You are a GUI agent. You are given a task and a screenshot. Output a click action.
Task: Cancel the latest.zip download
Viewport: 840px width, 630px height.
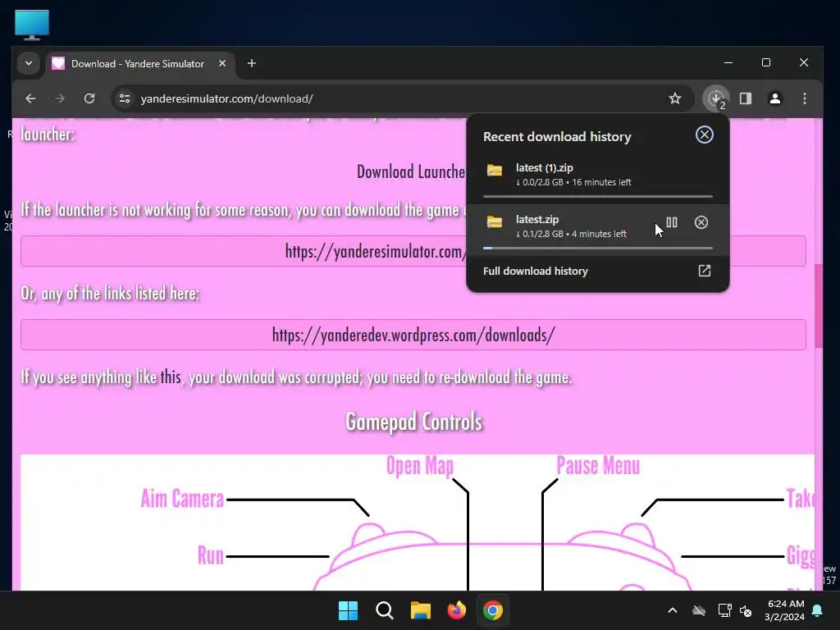701,222
